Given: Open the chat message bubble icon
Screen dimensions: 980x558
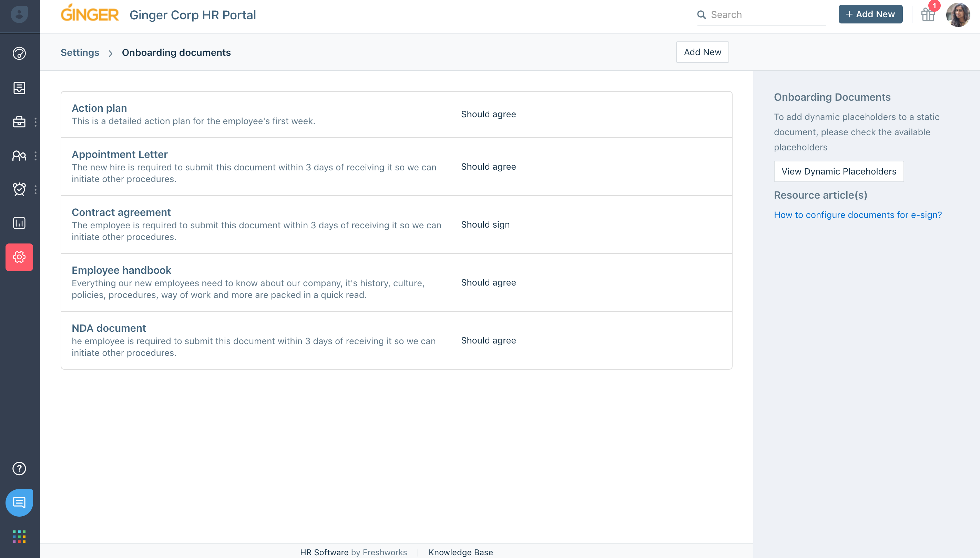Looking at the screenshot, I should click(19, 502).
